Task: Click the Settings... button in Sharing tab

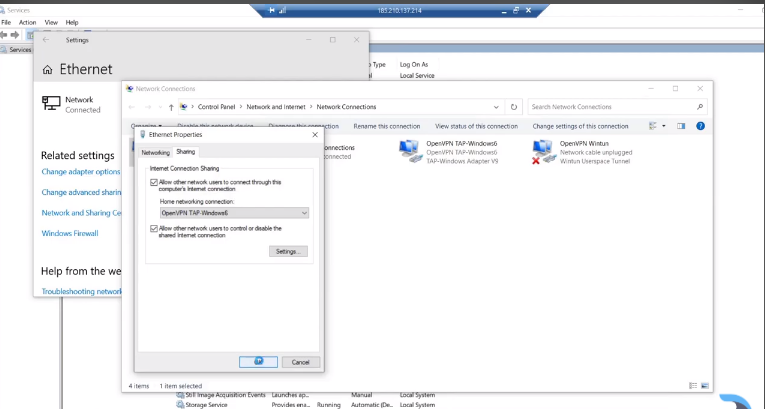Action: (288, 251)
